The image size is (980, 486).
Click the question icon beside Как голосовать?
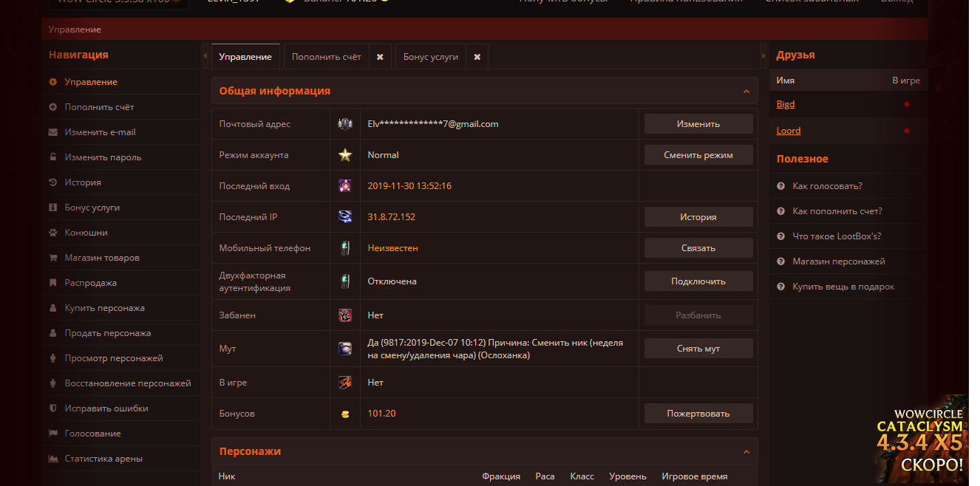(x=780, y=186)
